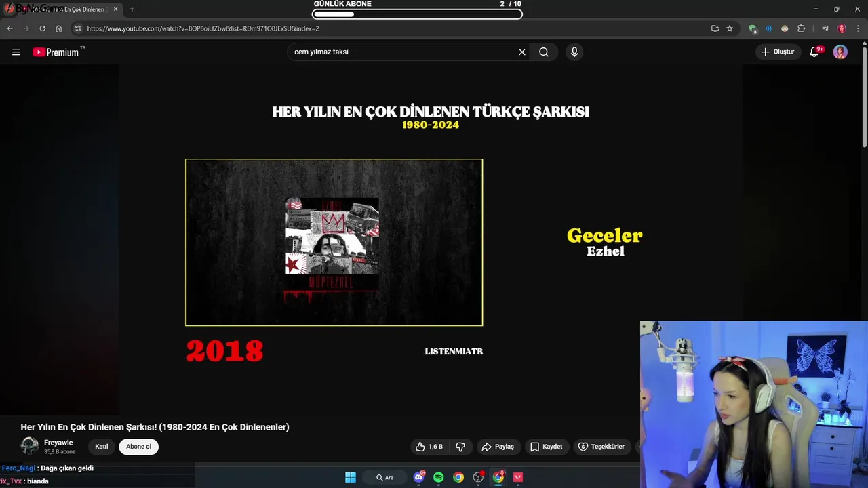Open the Freyawie channel avatar
The image size is (868, 488).
click(x=29, y=446)
